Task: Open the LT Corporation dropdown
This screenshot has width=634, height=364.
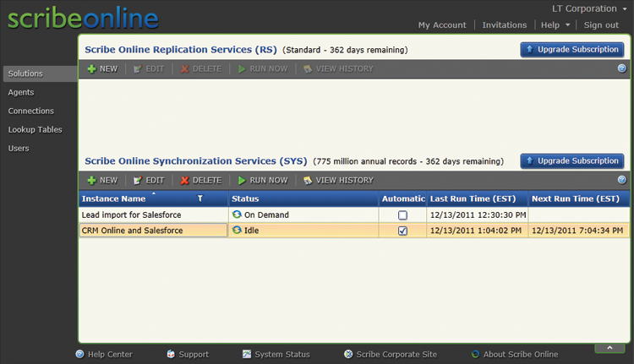Action: tap(589, 8)
